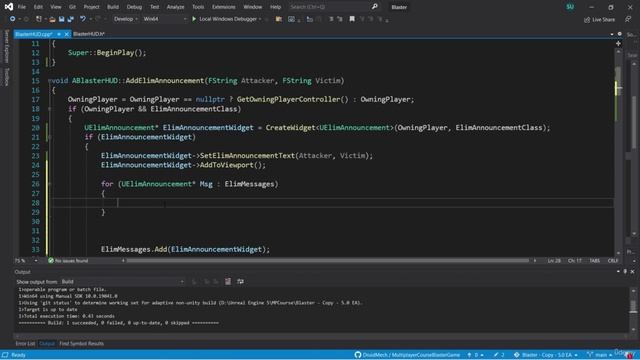Open the DruidMech / MultiplayerCourseBlasterGame repository
The height and width of the screenshot is (360, 640).
click(x=407, y=355)
